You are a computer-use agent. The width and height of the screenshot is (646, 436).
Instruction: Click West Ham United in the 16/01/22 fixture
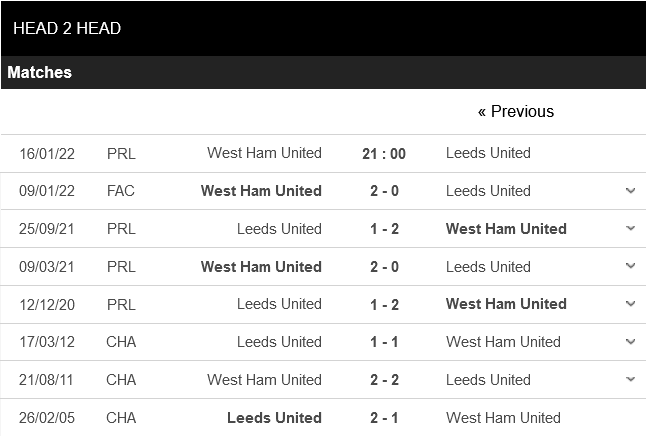point(264,153)
